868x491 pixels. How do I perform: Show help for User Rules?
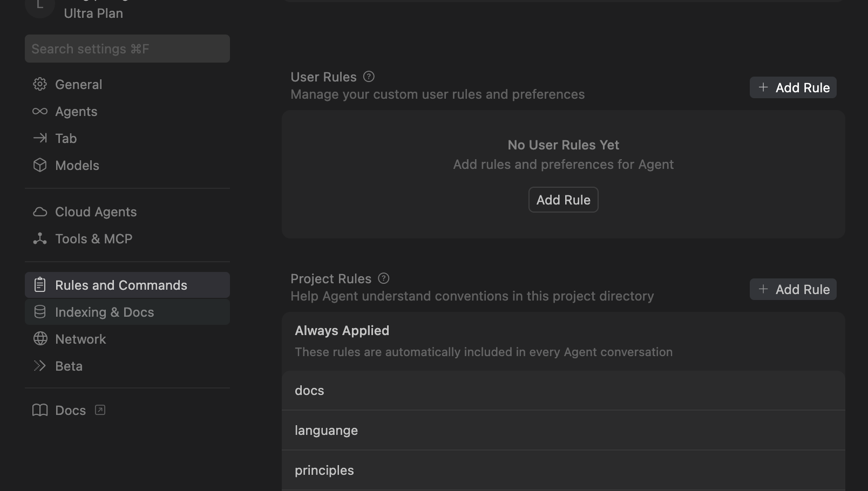(x=369, y=77)
